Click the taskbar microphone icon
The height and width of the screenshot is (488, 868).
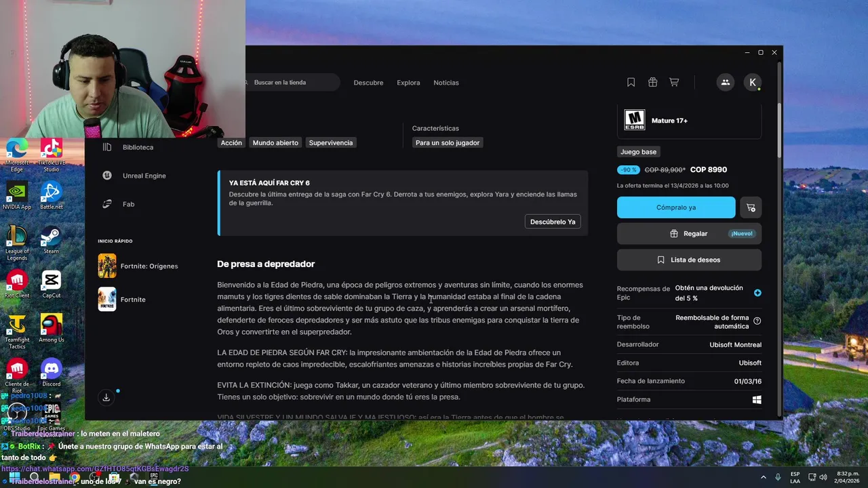(x=778, y=477)
